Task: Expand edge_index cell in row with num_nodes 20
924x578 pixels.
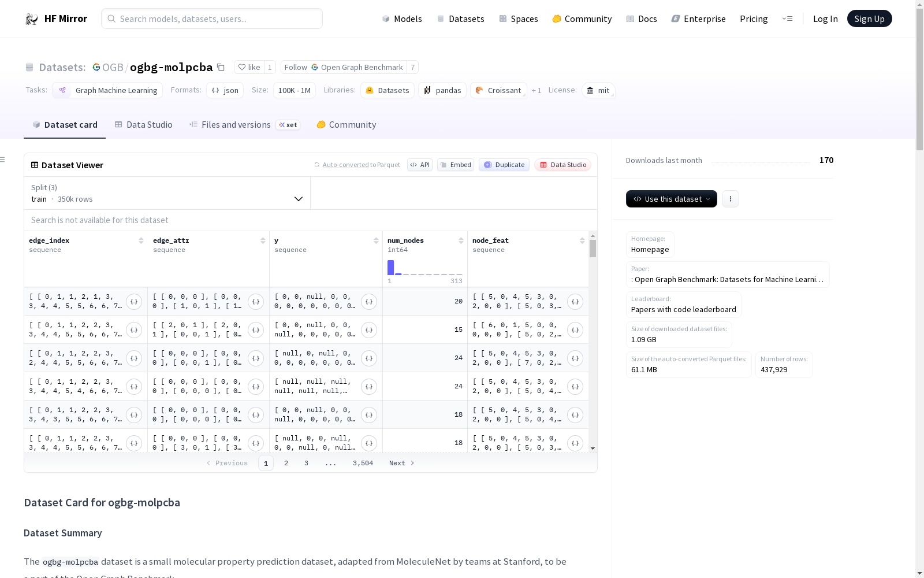Action: tap(134, 302)
